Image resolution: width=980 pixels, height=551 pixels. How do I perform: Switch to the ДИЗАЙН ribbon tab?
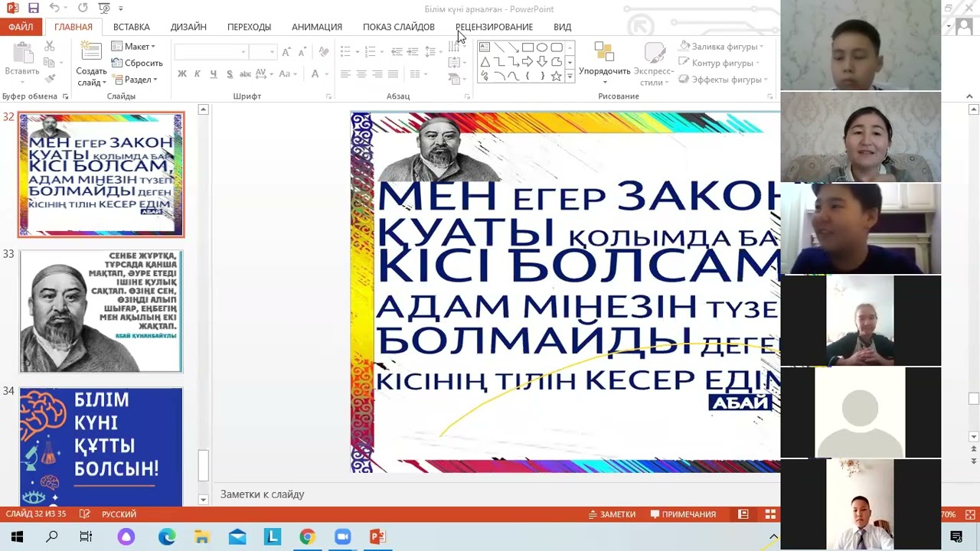pyautogui.click(x=188, y=27)
